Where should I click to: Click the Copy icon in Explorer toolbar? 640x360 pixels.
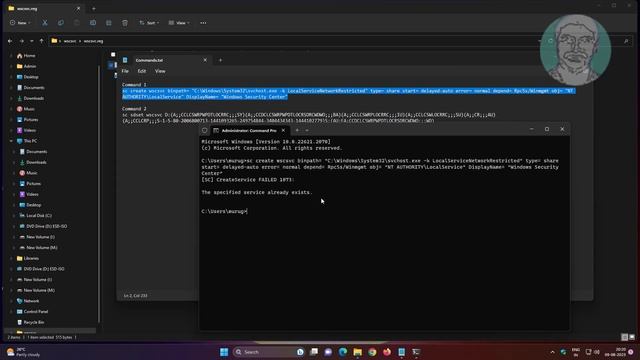pos(60,23)
